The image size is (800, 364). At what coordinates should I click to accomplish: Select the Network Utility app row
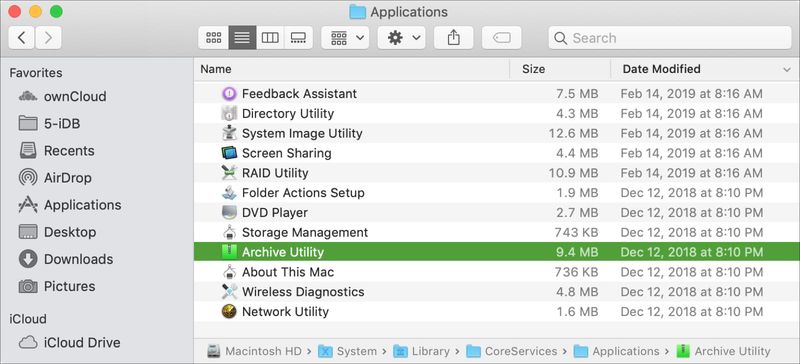[497, 311]
